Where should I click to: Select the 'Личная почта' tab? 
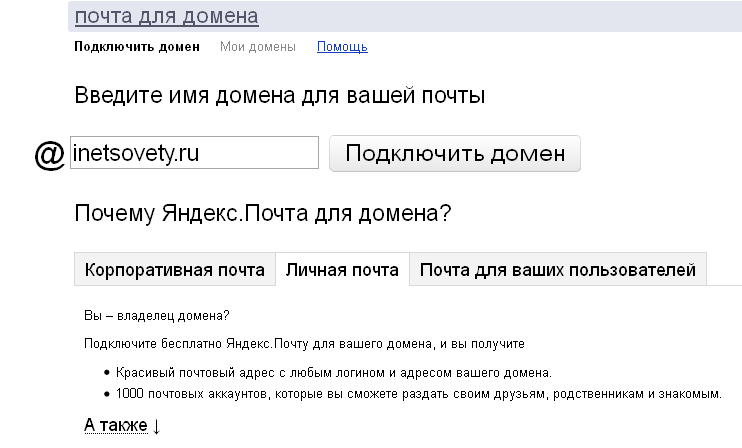click(x=342, y=270)
